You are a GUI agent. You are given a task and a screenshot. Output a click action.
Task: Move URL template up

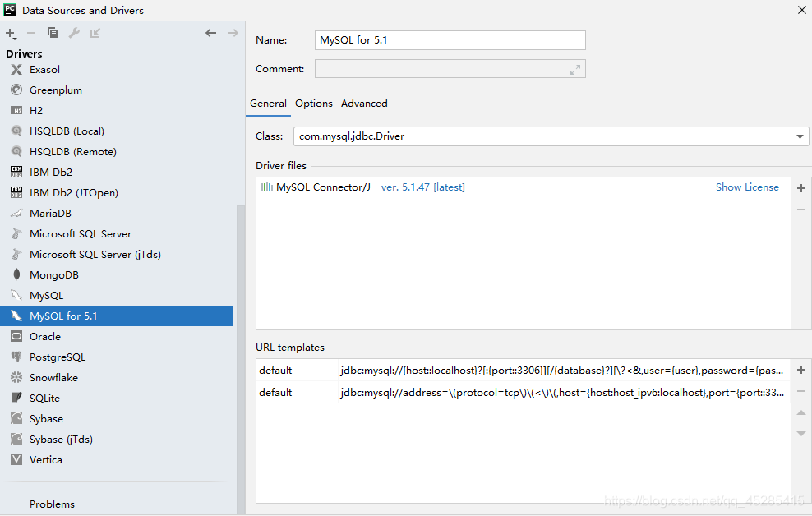click(x=801, y=412)
